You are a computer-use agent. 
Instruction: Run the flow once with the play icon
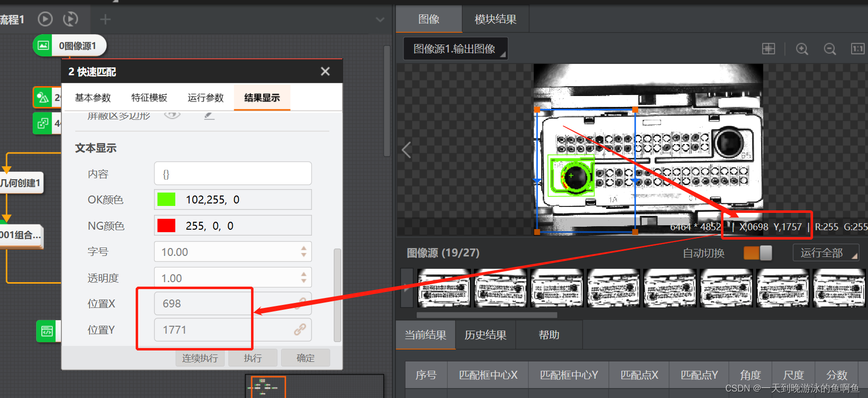point(45,19)
